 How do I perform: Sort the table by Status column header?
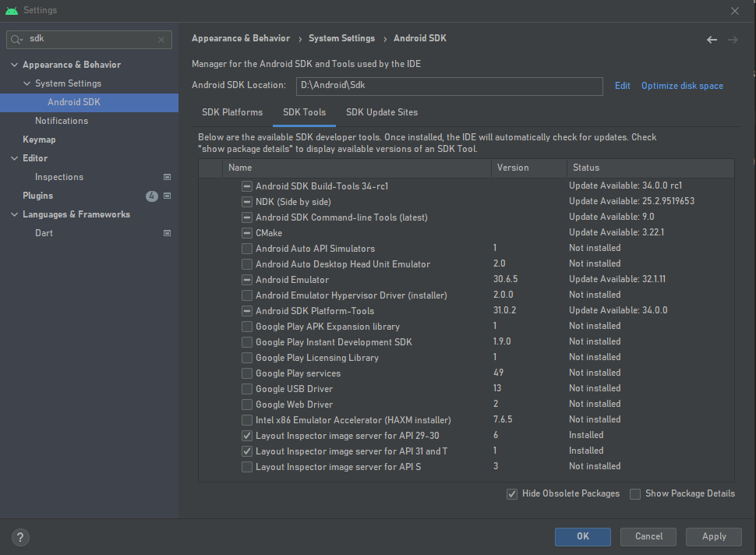(651, 168)
